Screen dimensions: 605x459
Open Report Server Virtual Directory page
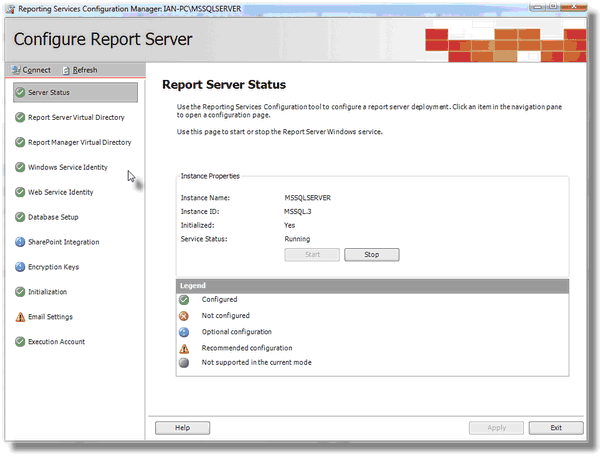coord(76,117)
